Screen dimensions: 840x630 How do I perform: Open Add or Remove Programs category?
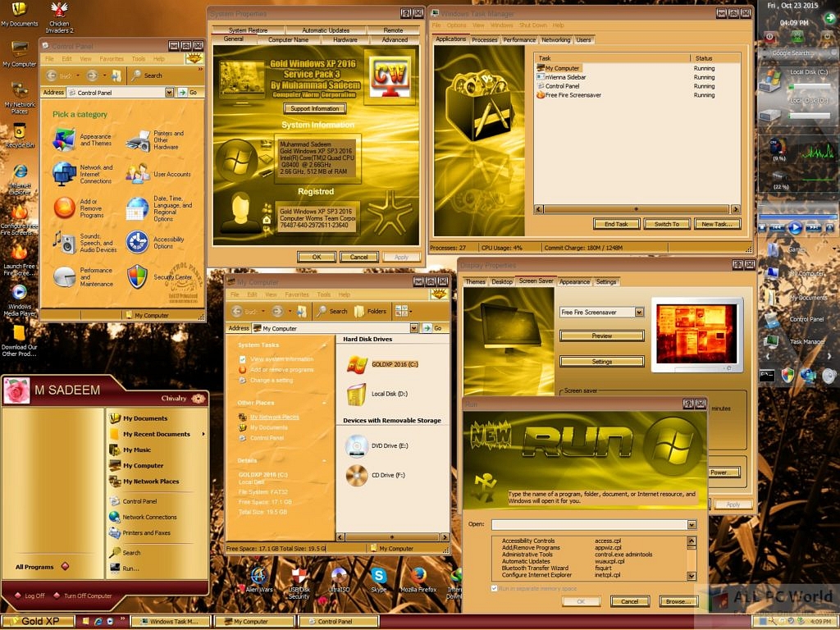point(64,208)
